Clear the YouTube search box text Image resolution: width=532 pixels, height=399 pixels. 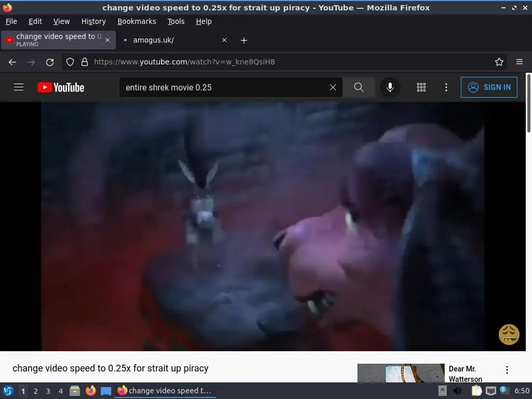pos(333,87)
